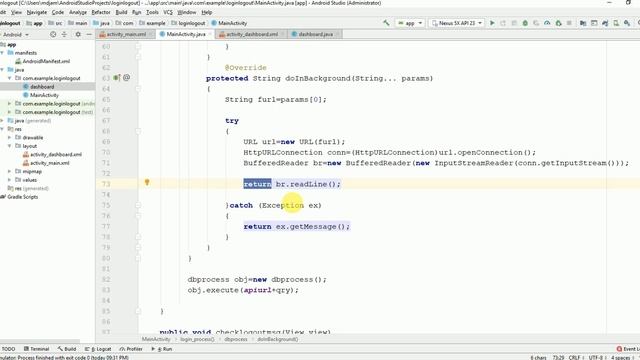Open the app run configuration dropdown
This screenshot has width=640, height=360.
pos(410,23)
